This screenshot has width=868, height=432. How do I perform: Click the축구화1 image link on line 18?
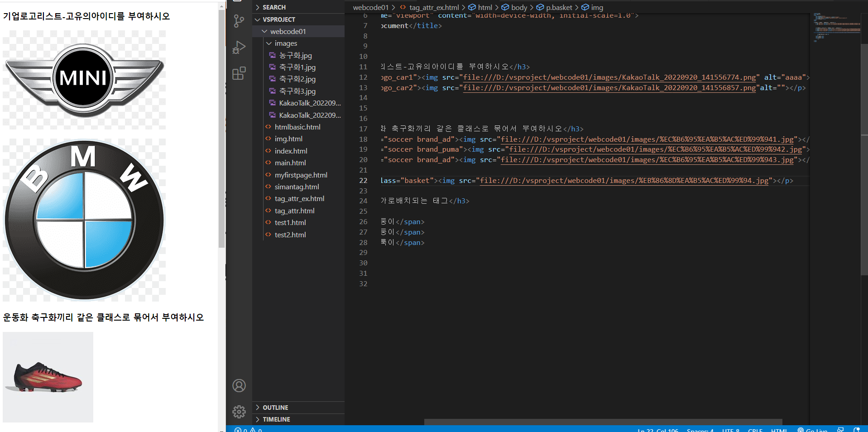[x=647, y=139]
